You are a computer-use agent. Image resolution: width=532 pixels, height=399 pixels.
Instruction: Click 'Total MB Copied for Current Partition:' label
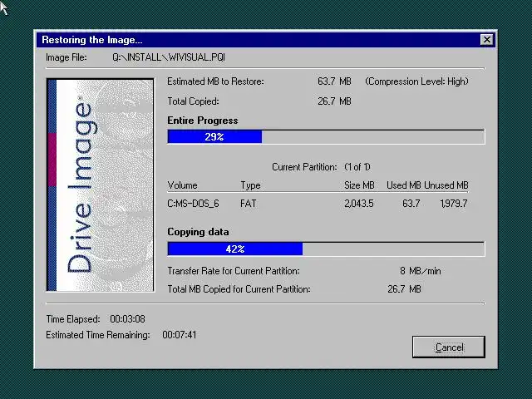239,289
